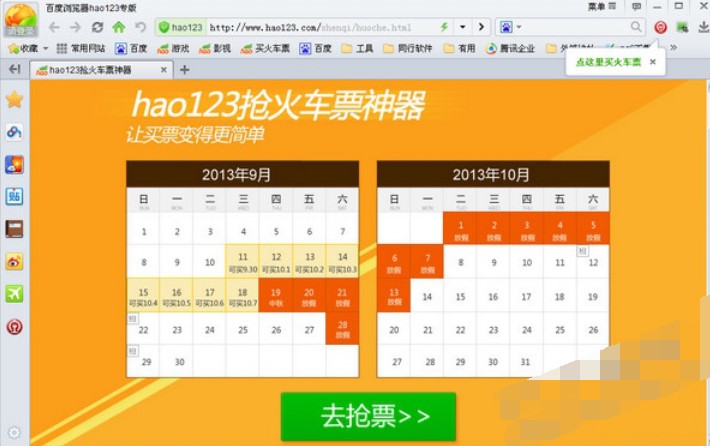Expand the address bar history dropdown
Screen dimensions: 710x446
(462, 27)
